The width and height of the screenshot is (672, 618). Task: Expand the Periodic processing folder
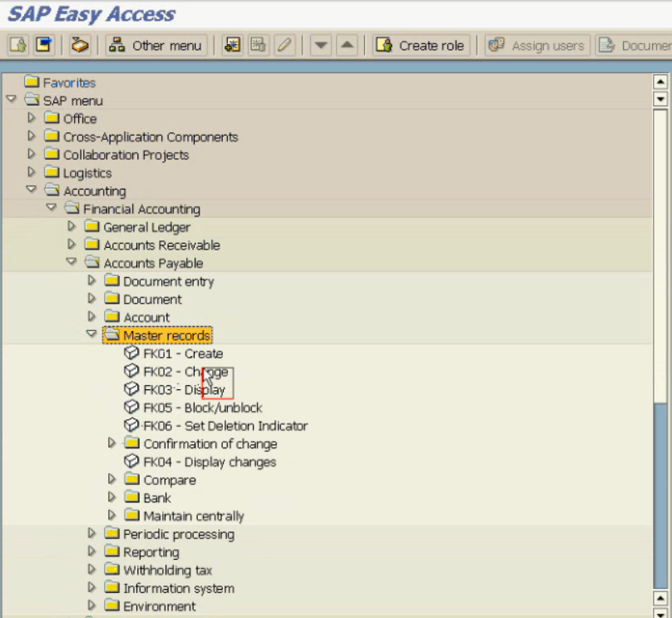91,533
